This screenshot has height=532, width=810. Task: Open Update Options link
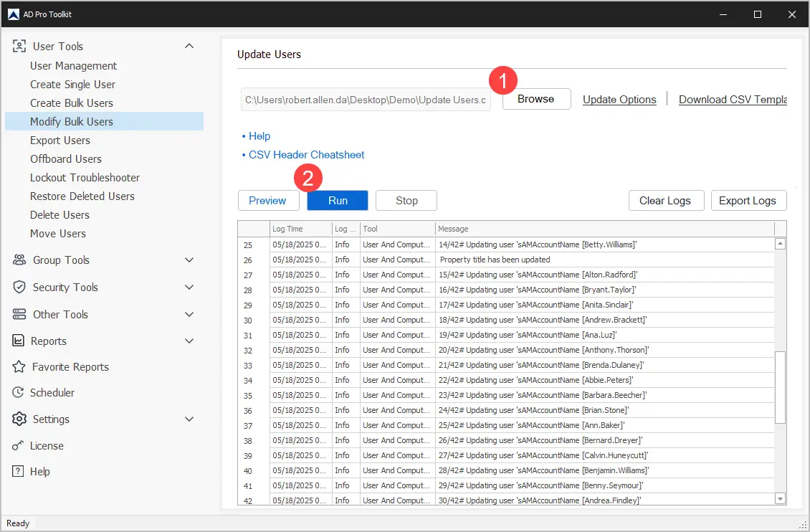coord(619,100)
